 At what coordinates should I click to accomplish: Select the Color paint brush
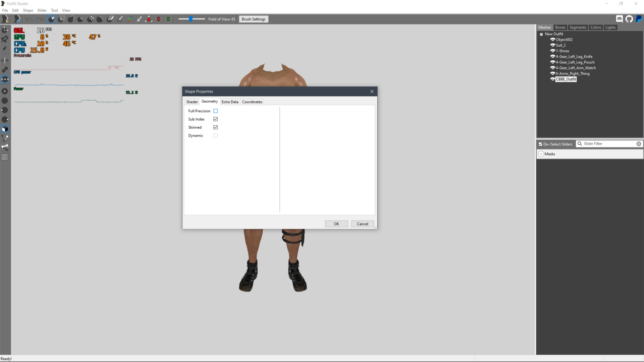click(x=129, y=19)
